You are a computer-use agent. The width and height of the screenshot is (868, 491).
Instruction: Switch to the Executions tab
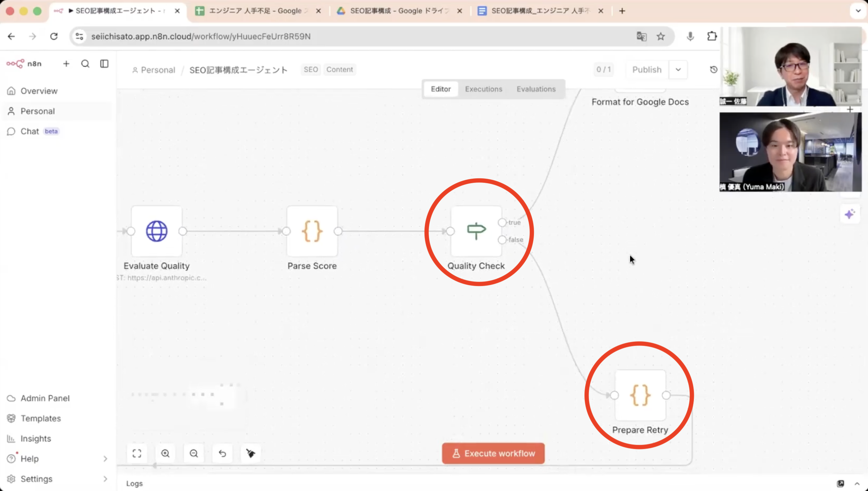484,89
